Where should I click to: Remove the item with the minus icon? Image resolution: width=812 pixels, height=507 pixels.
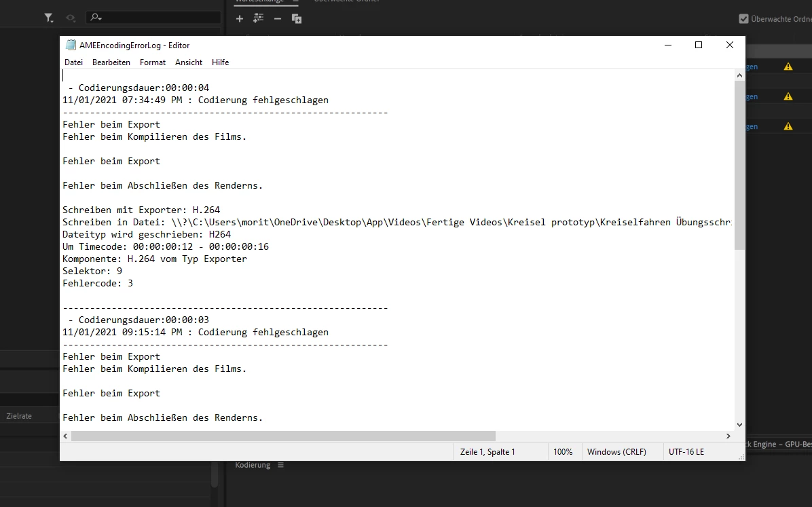[278, 18]
